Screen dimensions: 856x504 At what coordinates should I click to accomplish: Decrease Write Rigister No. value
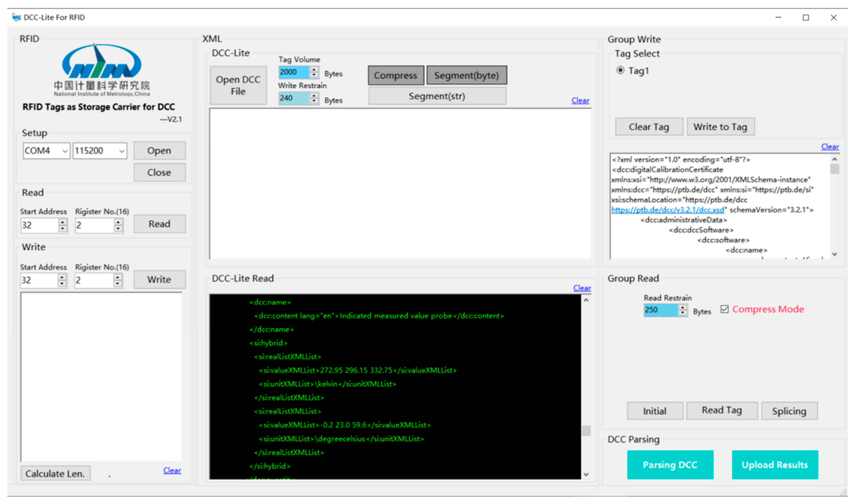[118, 284]
